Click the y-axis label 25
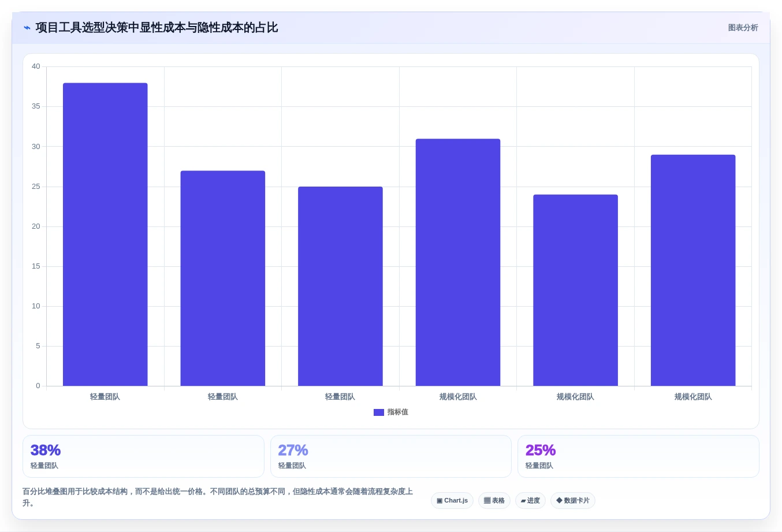The image size is (782, 532). pos(36,187)
